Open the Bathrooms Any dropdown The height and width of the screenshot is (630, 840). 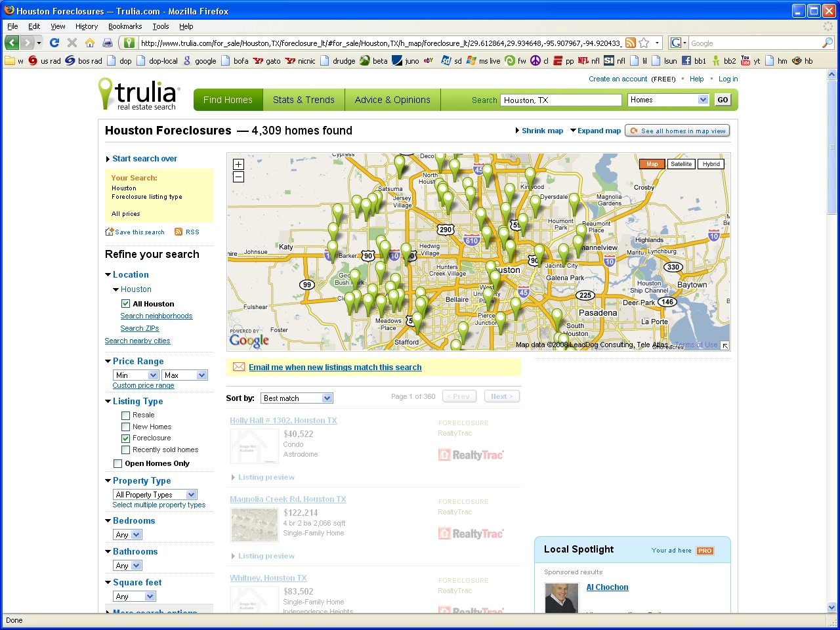click(x=127, y=566)
